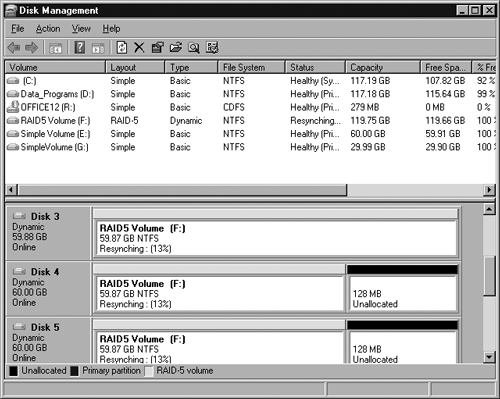The width and height of the screenshot is (500, 399).
Task: Click the Disk 3 59.88 GB size label
Action: coord(30,237)
